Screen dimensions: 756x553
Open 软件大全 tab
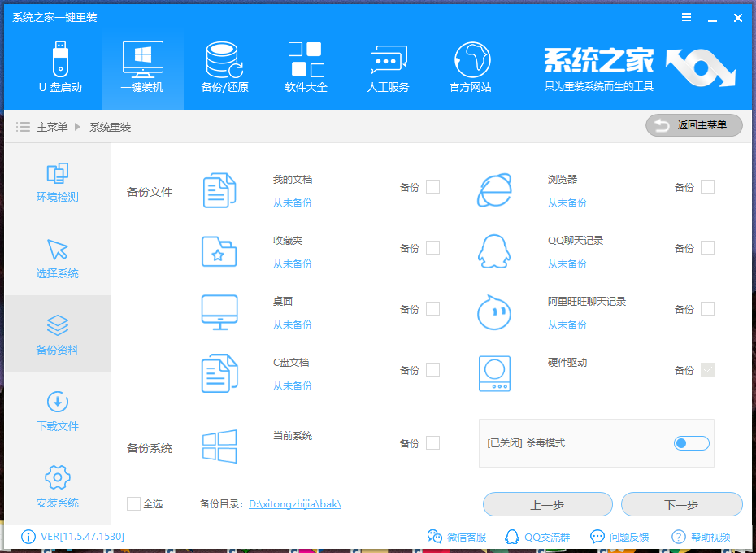click(x=306, y=67)
